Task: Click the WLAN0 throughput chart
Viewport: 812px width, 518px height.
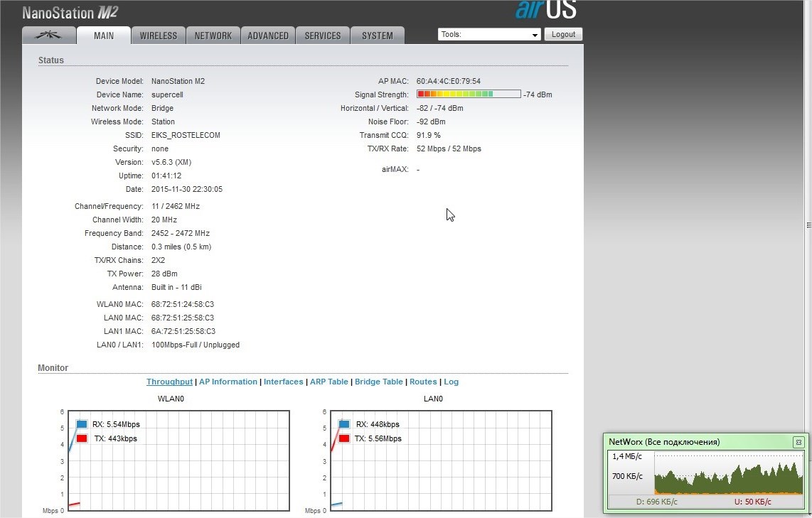Action: tap(178, 460)
